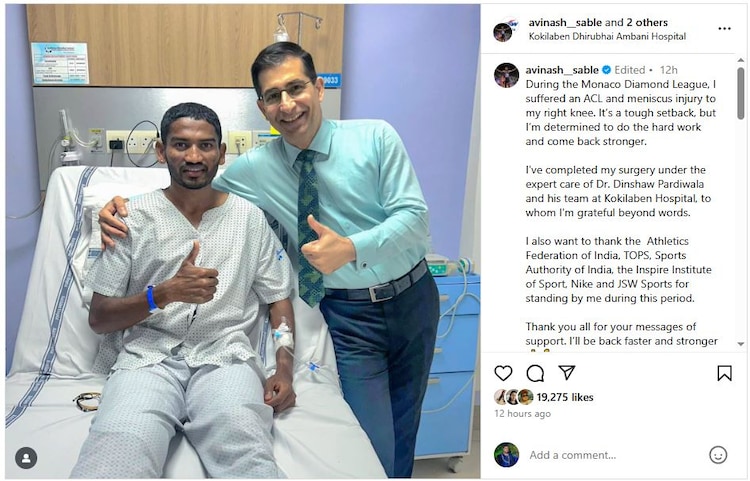Screen dimensions: 750x481
Task: Click the liker avatars beside likes count
Action: (x=514, y=397)
